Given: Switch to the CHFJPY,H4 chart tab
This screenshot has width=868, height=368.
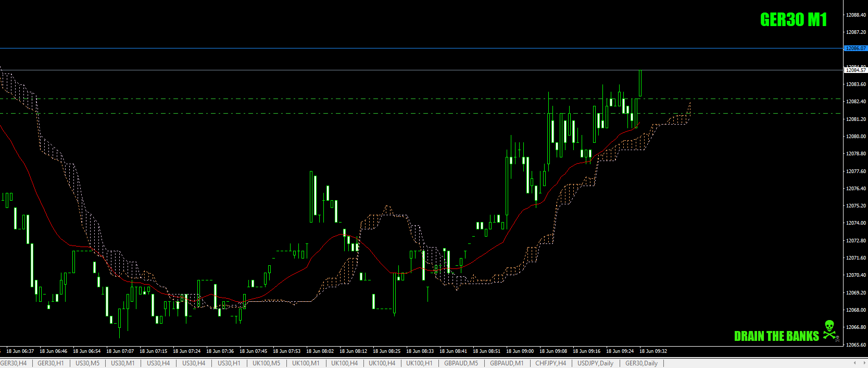Looking at the screenshot, I should (550, 363).
